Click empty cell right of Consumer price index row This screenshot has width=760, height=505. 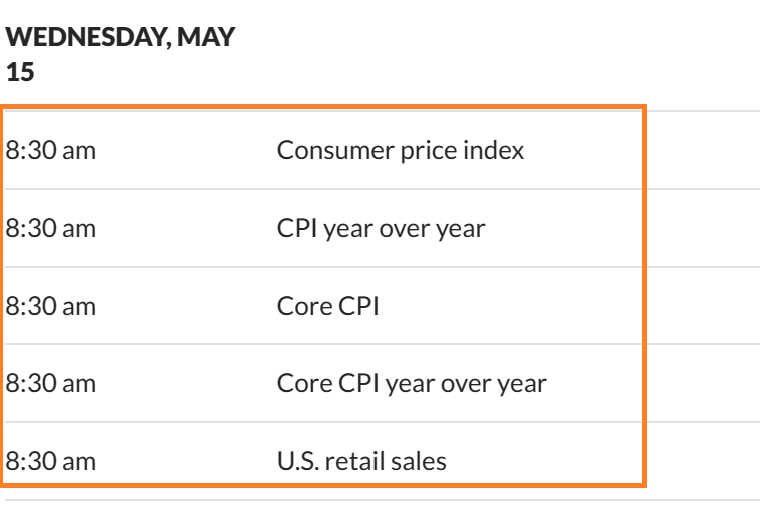(x=700, y=151)
